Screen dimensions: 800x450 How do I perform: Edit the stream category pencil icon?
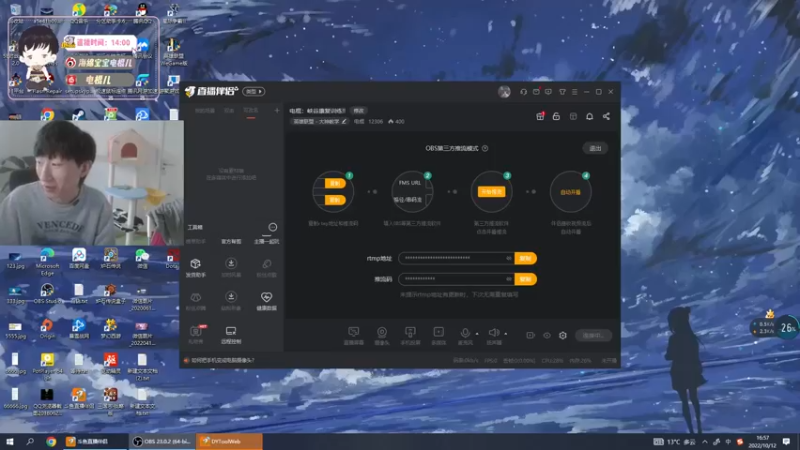[x=344, y=121]
